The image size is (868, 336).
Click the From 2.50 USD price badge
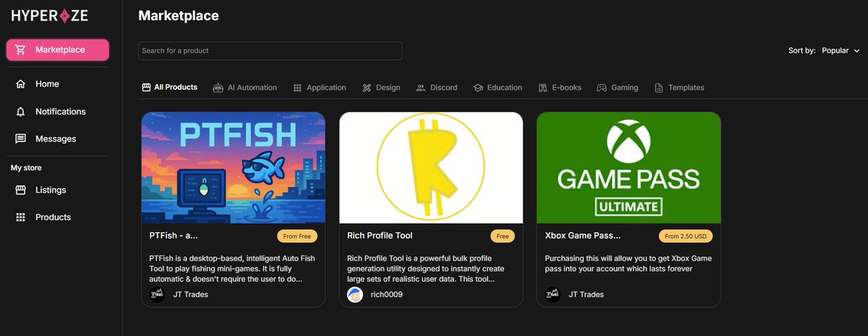click(x=686, y=236)
